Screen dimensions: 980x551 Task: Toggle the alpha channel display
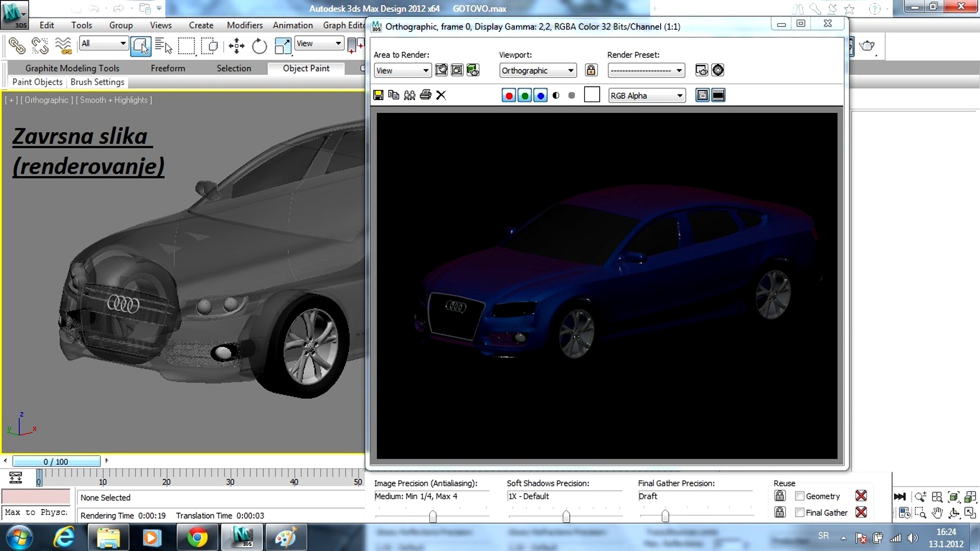pyautogui.click(x=556, y=95)
